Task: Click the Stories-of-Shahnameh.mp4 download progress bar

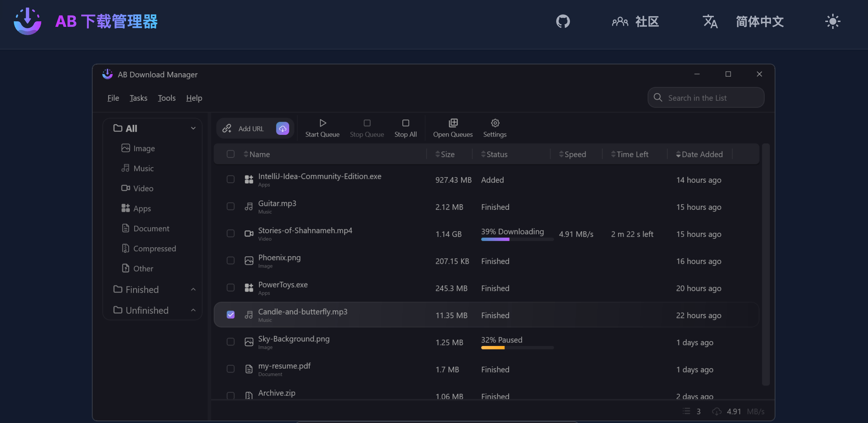Action: (x=517, y=239)
